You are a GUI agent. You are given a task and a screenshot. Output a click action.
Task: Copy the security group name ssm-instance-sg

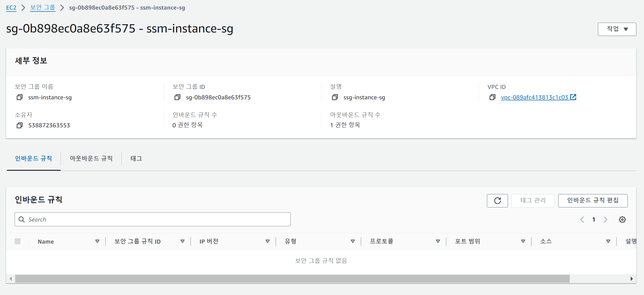(19, 97)
